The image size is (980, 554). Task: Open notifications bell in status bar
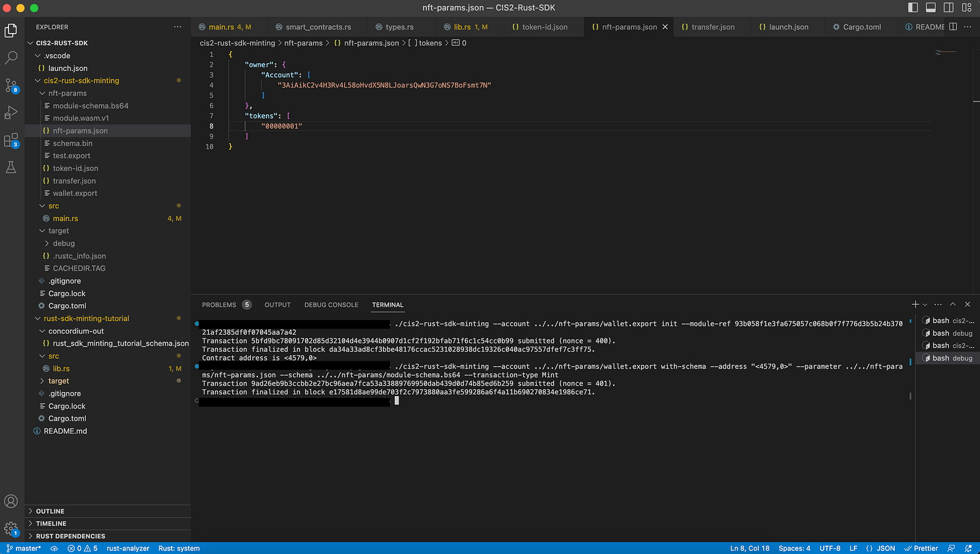tap(968, 548)
